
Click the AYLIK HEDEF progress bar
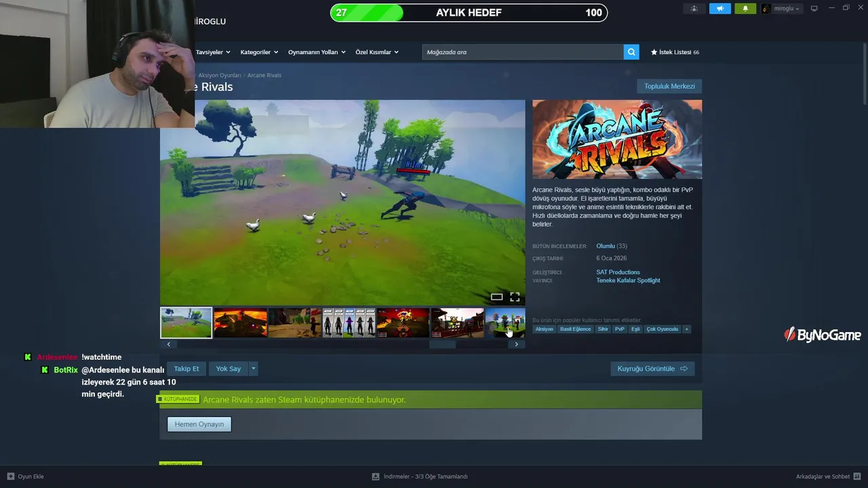point(469,13)
